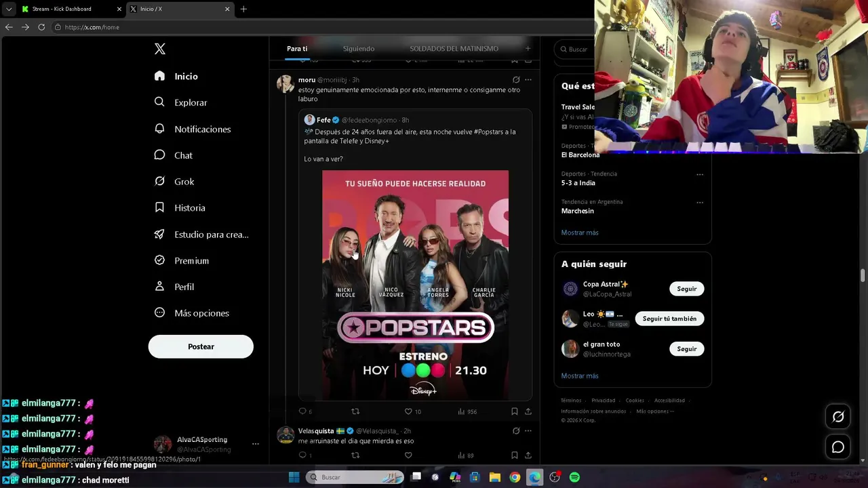Open Perfil in the sidebar
The image size is (868, 488).
174,287
